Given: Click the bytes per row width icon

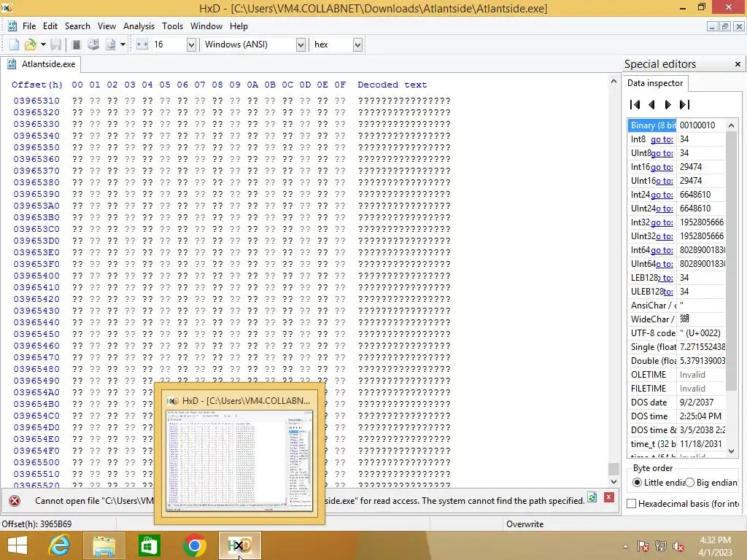Looking at the screenshot, I should pyautogui.click(x=142, y=44).
